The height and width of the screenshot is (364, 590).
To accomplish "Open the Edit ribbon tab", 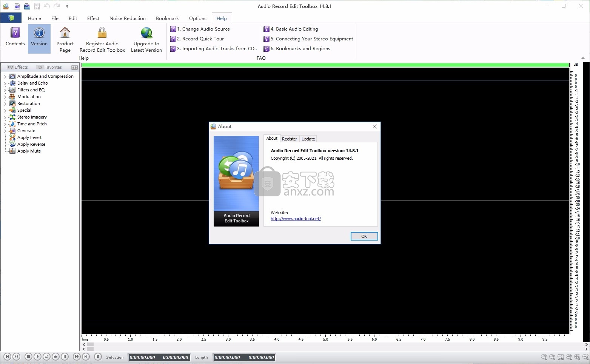I will [x=73, y=18].
